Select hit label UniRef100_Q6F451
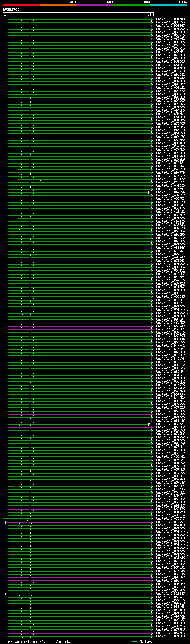The image size is (190, 644). (170, 271)
